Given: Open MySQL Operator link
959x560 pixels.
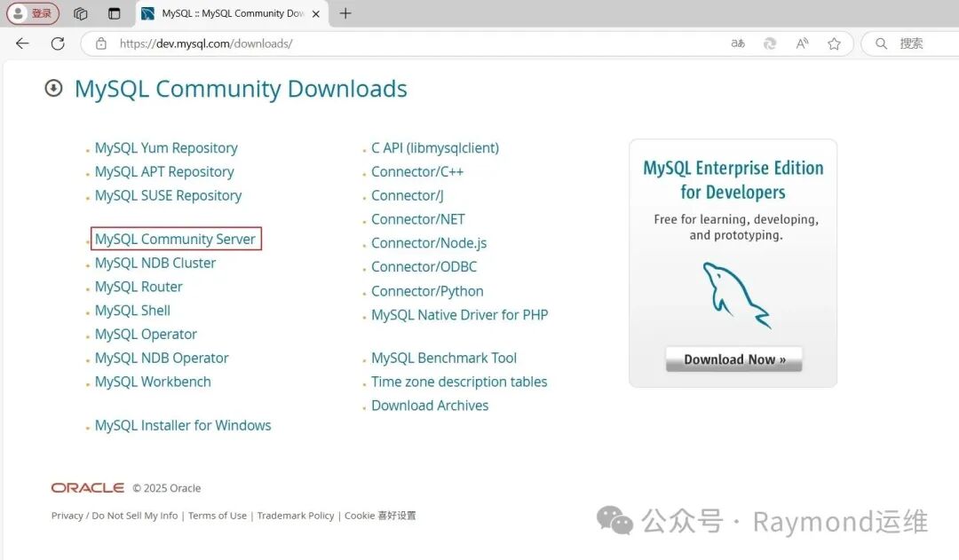Looking at the screenshot, I should click(x=147, y=335).
